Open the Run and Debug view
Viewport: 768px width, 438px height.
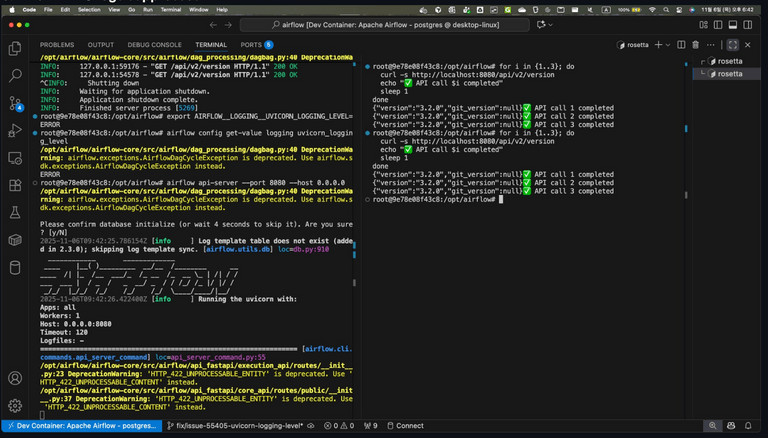point(15,130)
